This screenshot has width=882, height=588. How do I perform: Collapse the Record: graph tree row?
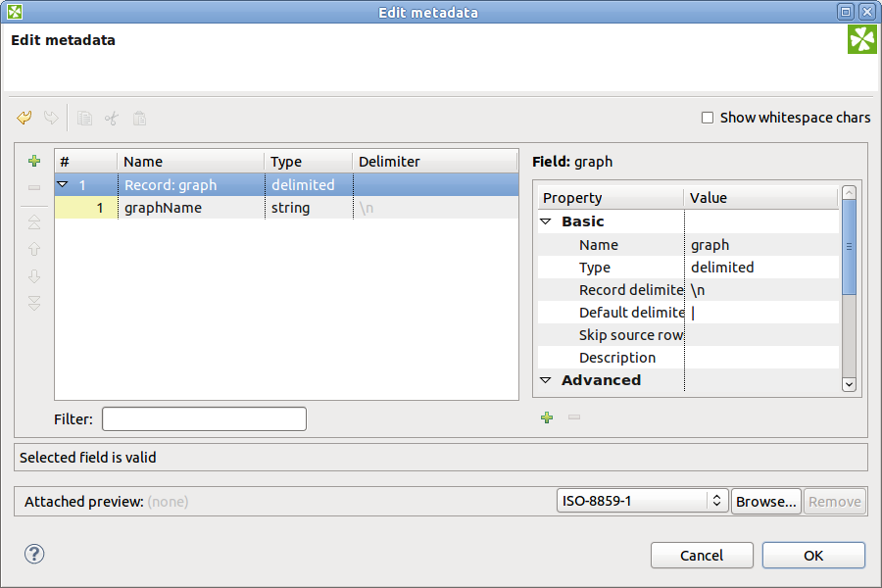(x=63, y=184)
